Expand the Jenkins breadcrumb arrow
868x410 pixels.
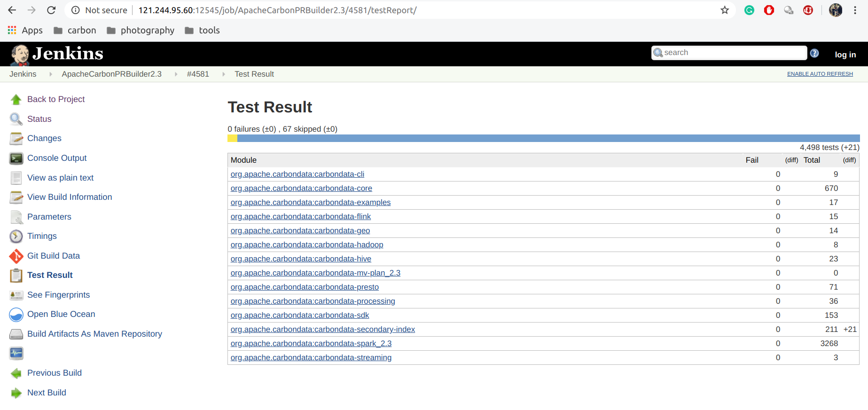click(51, 74)
